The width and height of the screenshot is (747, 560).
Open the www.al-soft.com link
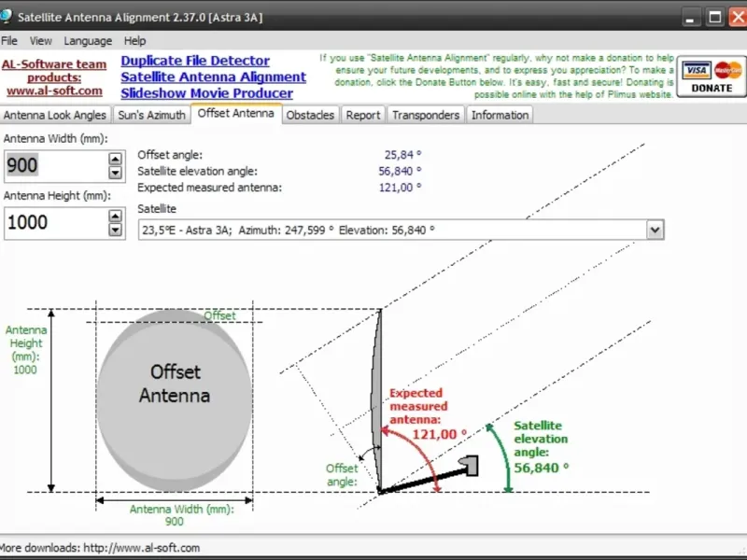pos(54,91)
